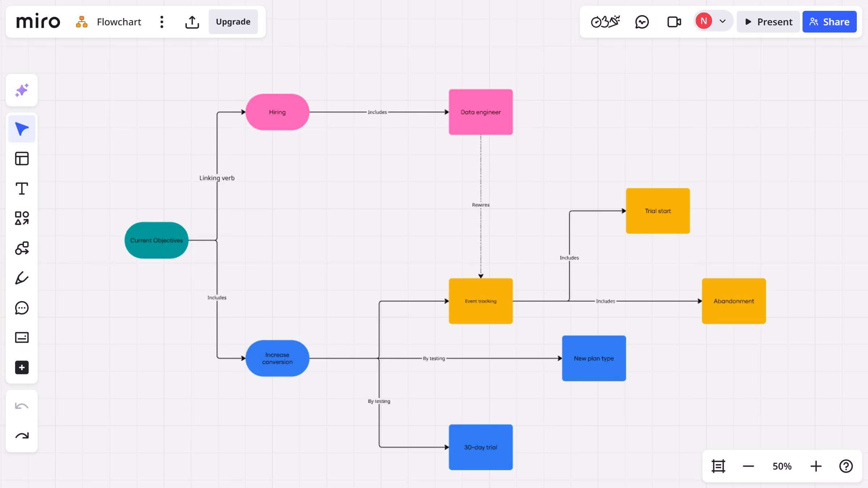Click By testing label above 30-day trial
The image size is (868, 488).
pyautogui.click(x=379, y=401)
